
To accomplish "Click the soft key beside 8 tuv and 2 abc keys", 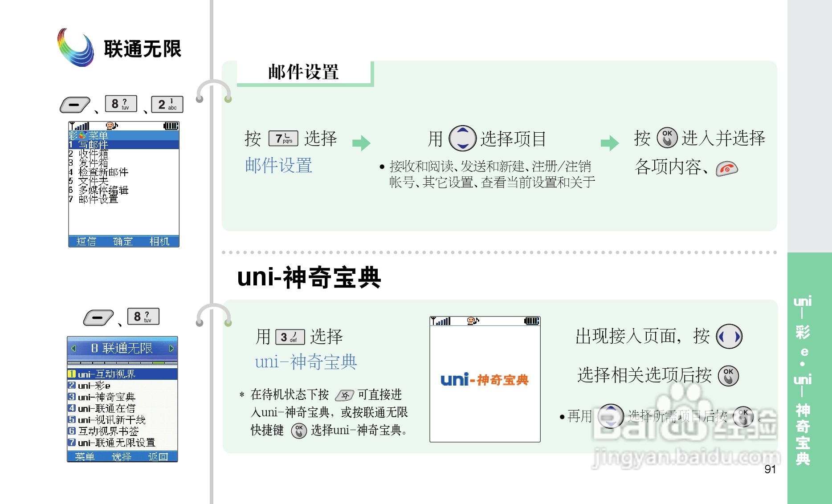I will [x=74, y=105].
